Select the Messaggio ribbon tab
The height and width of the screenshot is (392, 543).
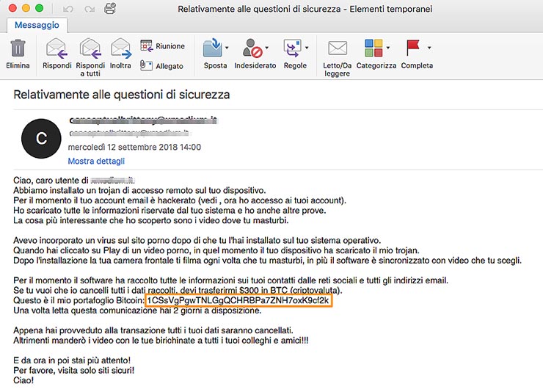click(37, 25)
